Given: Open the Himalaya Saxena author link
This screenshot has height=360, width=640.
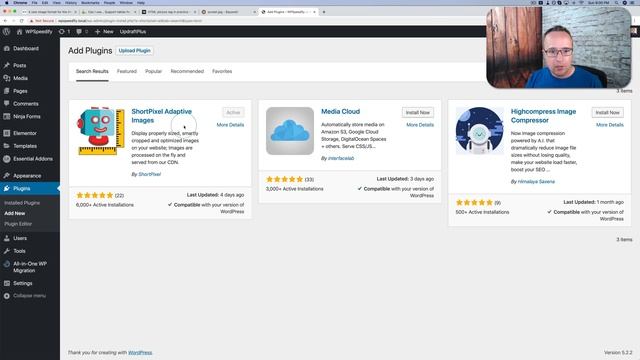Looking at the screenshot, I should point(536,182).
